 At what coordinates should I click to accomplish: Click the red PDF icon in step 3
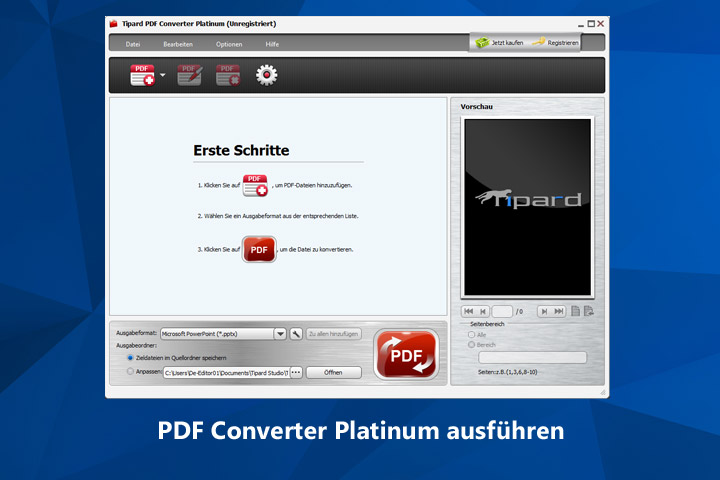point(259,249)
